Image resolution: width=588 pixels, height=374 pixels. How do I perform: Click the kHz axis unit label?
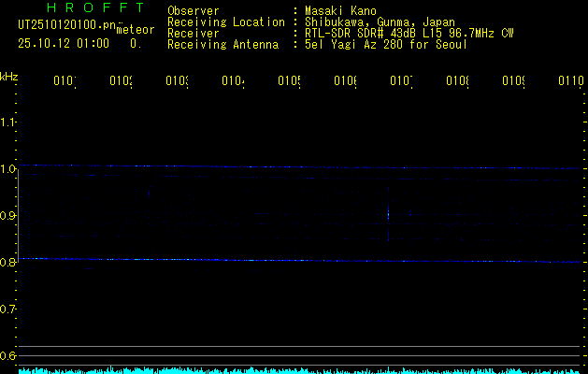click(9, 76)
